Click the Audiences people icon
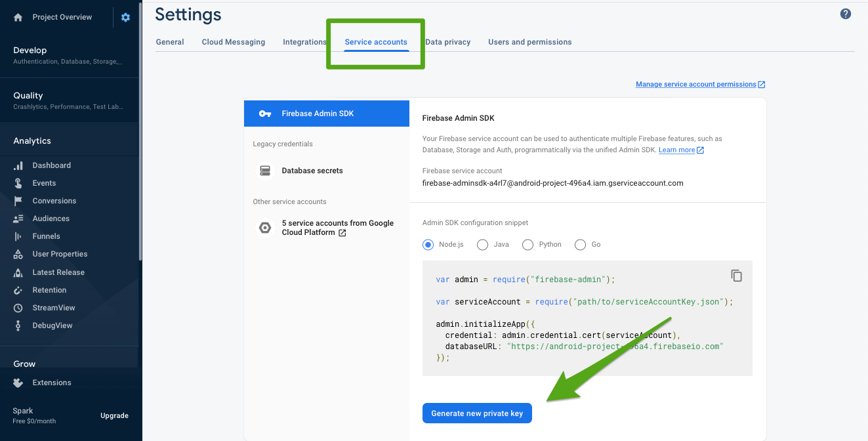Image resolution: width=868 pixels, height=441 pixels. 18,219
